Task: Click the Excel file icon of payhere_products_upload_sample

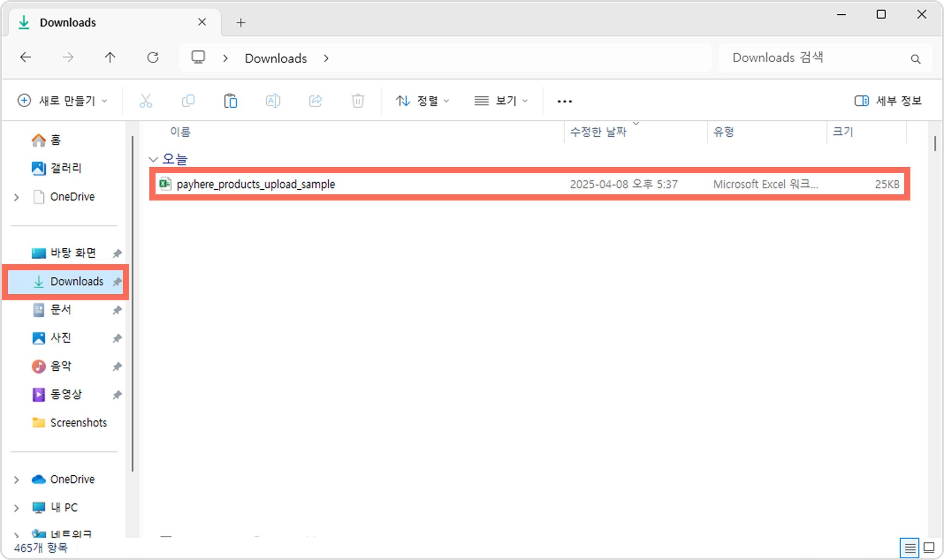Action: (165, 184)
